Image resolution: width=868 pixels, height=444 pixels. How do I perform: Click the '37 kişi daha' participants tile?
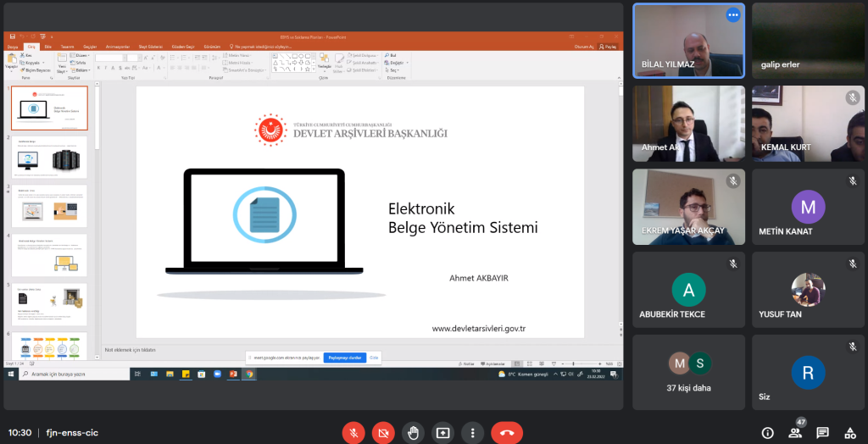pyautogui.click(x=688, y=372)
